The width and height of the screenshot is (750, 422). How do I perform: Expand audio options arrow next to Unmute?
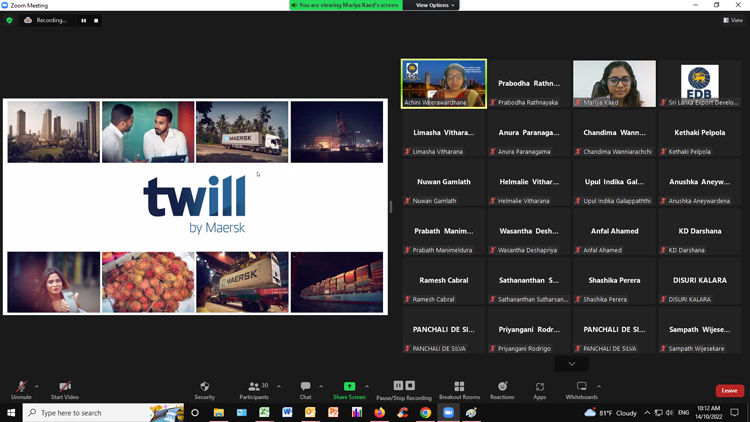(37, 386)
